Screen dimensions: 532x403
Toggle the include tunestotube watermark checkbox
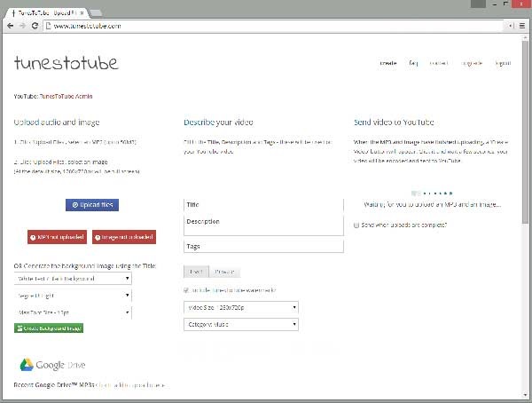click(x=186, y=290)
